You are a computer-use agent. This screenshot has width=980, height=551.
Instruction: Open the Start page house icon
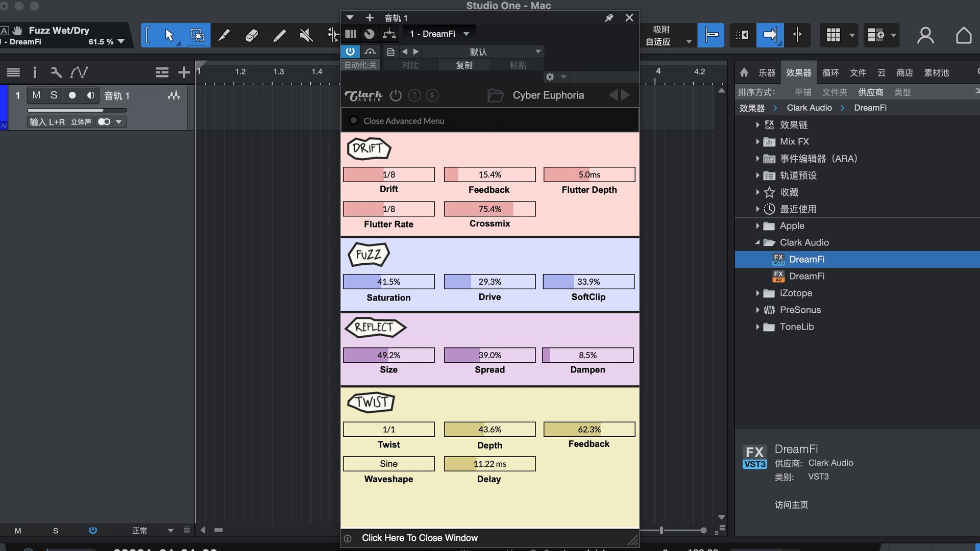pyautogui.click(x=964, y=35)
